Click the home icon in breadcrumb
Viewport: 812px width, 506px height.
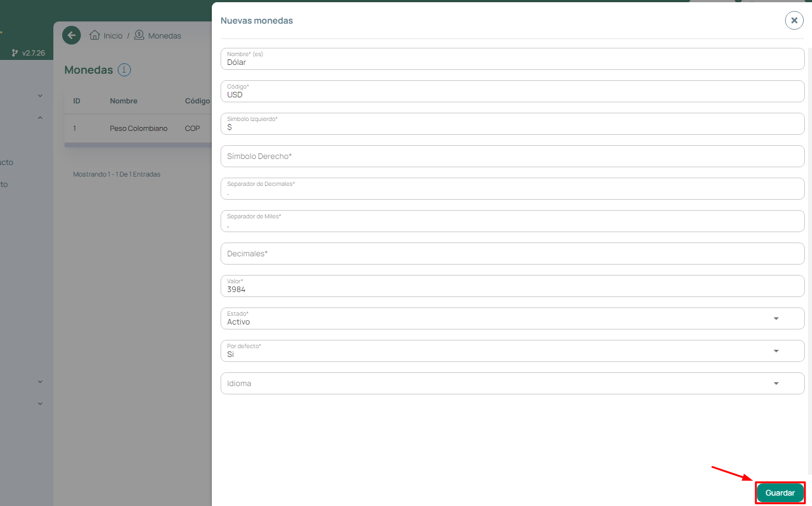pyautogui.click(x=95, y=35)
